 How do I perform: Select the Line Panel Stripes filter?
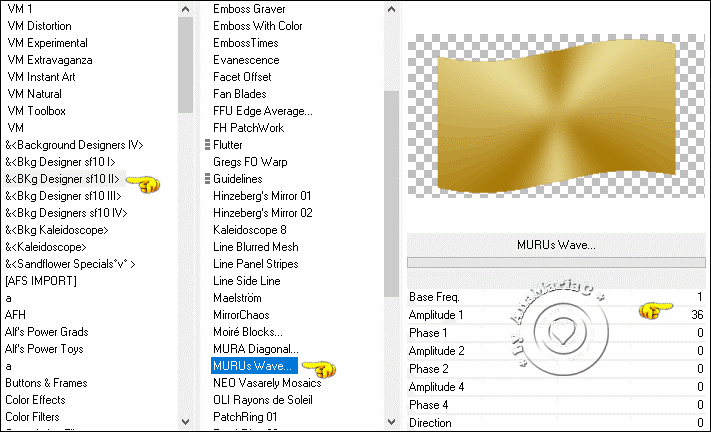coord(256,264)
